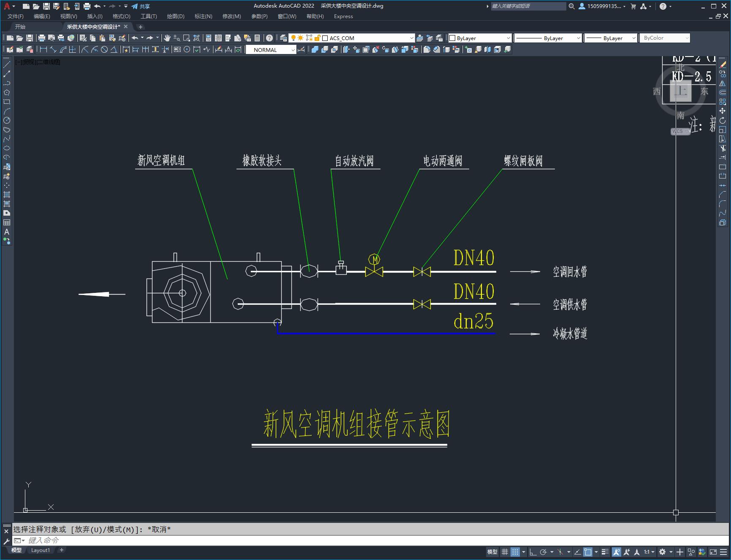Screen dimensions: 731x560
Task: Toggle snap mode in status bar
Action: [515, 552]
